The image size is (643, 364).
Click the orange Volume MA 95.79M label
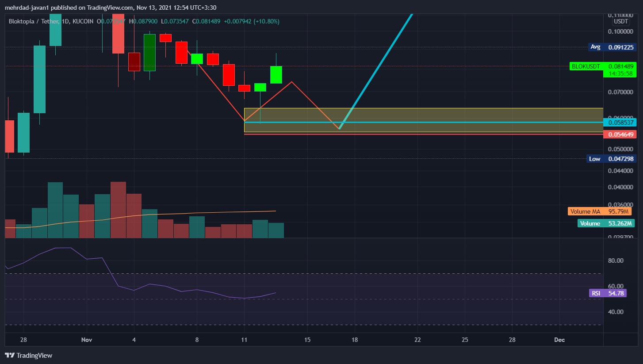(x=600, y=211)
